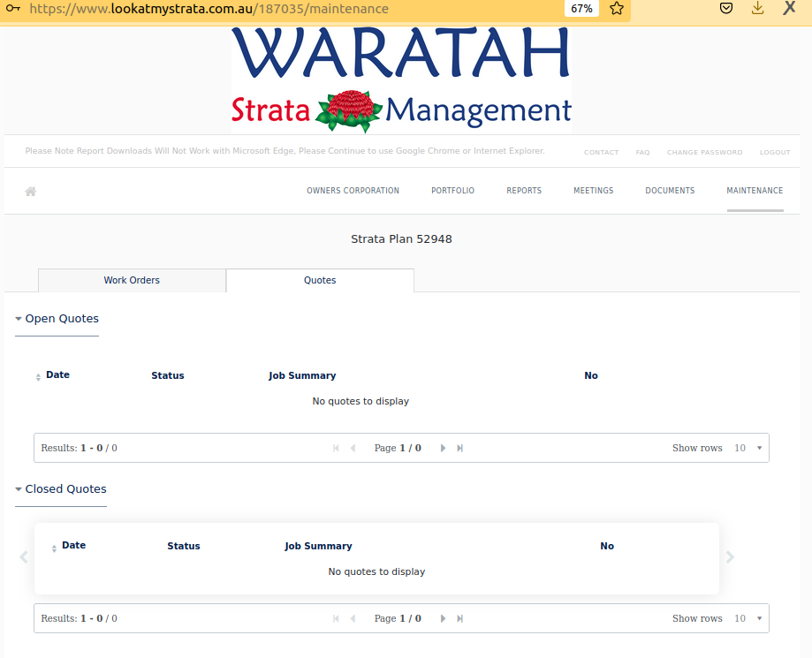Viewport: 812px width, 658px height.
Task: Sort Open Quotes by Date column arrow
Action: 38,377
